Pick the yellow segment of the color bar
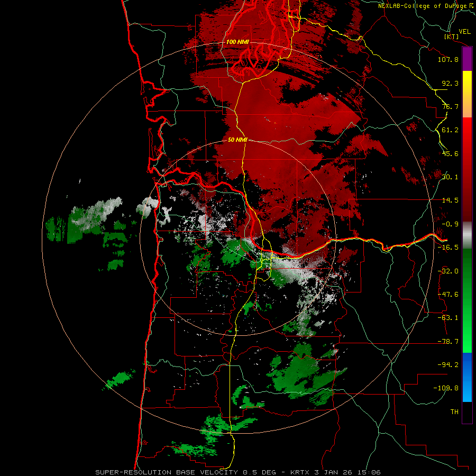Screen dimensions: 476x476 (x=467, y=83)
